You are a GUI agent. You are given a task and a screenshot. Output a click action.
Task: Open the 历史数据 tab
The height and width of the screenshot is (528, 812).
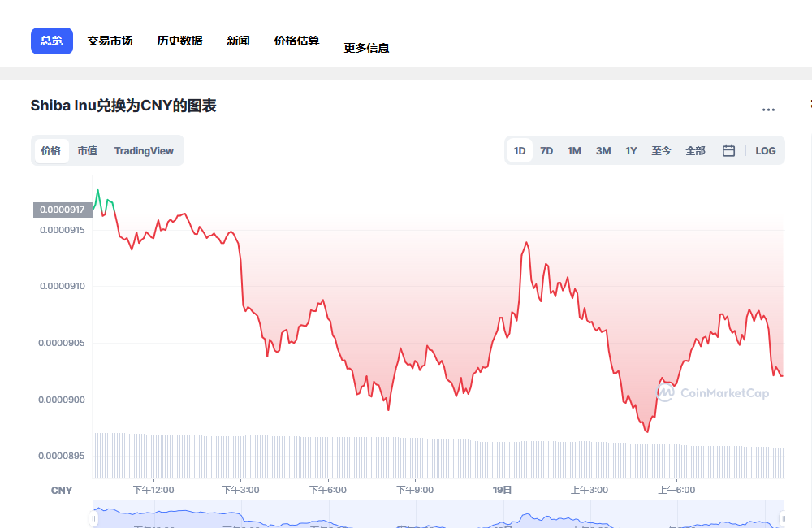coord(179,41)
